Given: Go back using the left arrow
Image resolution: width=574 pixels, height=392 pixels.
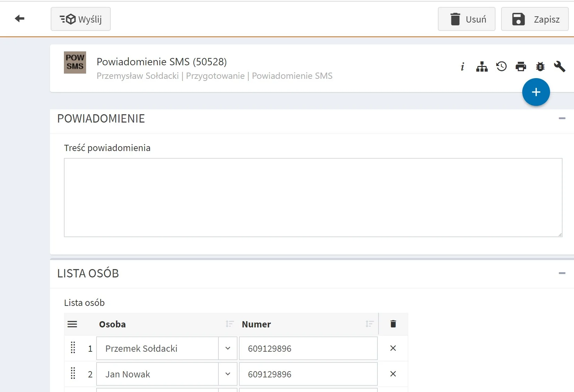Looking at the screenshot, I should [x=19, y=19].
